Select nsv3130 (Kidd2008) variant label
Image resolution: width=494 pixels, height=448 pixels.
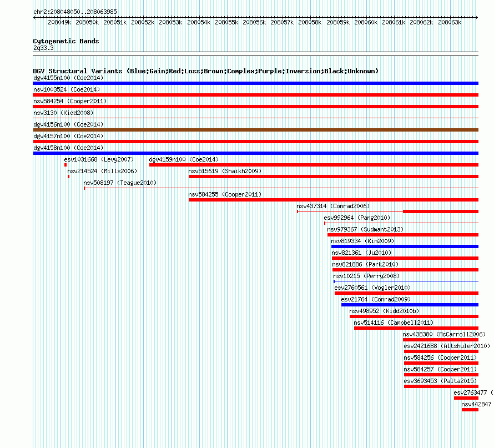point(63,113)
